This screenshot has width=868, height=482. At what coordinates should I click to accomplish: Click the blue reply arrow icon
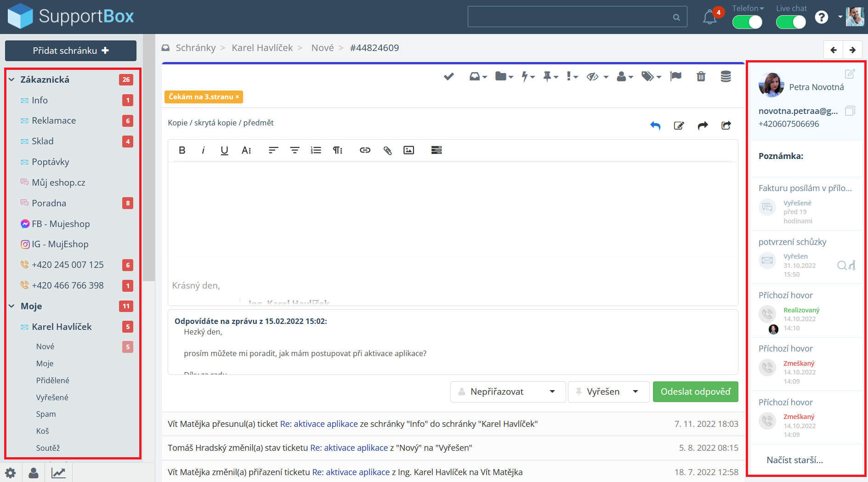(655, 125)
